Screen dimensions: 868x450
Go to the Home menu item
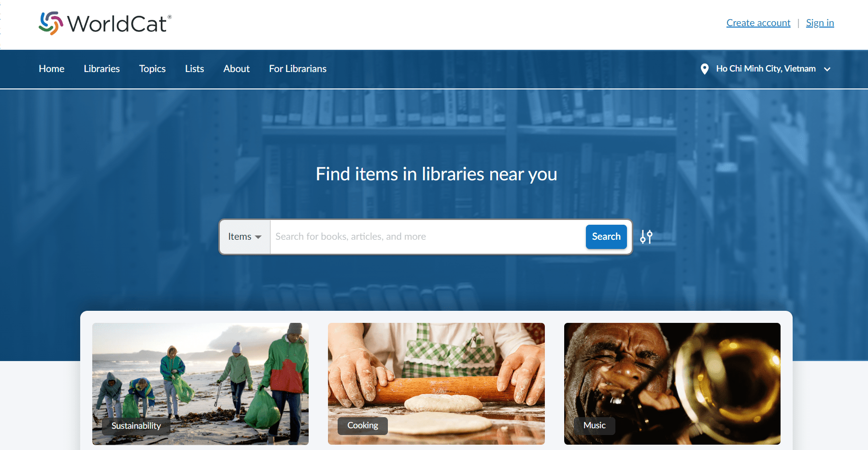(52, 69)
